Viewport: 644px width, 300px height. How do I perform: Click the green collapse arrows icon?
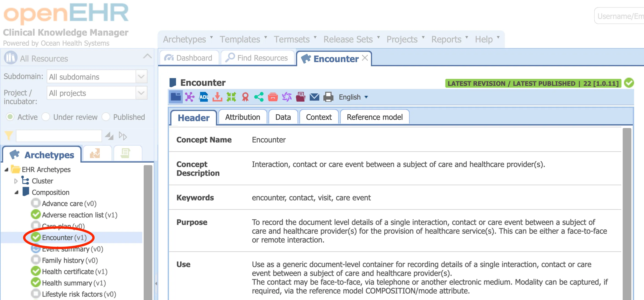(x=231, y=97)
